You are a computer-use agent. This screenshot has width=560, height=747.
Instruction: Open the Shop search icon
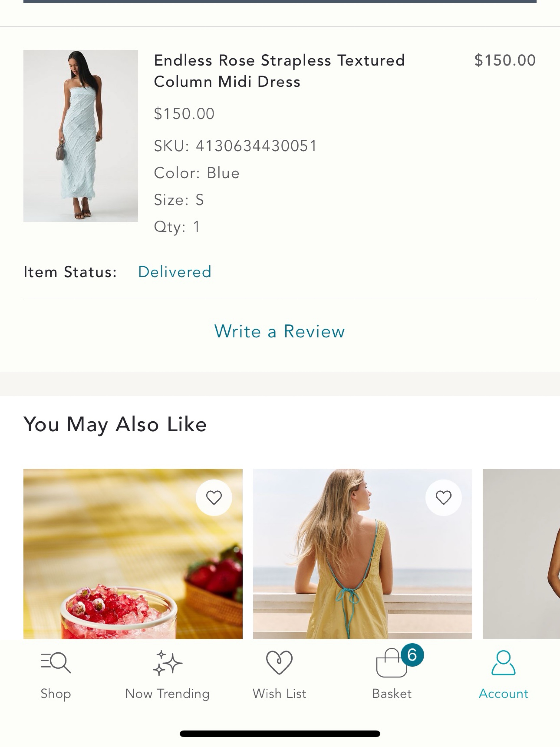pos(56,663)
